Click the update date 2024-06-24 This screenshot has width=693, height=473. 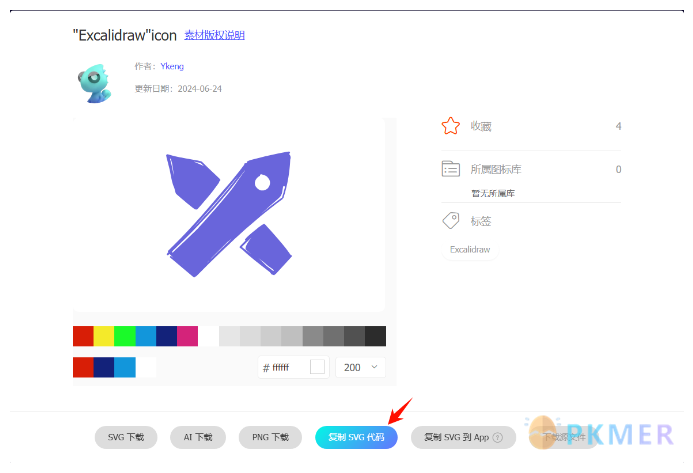coord(200,89)
